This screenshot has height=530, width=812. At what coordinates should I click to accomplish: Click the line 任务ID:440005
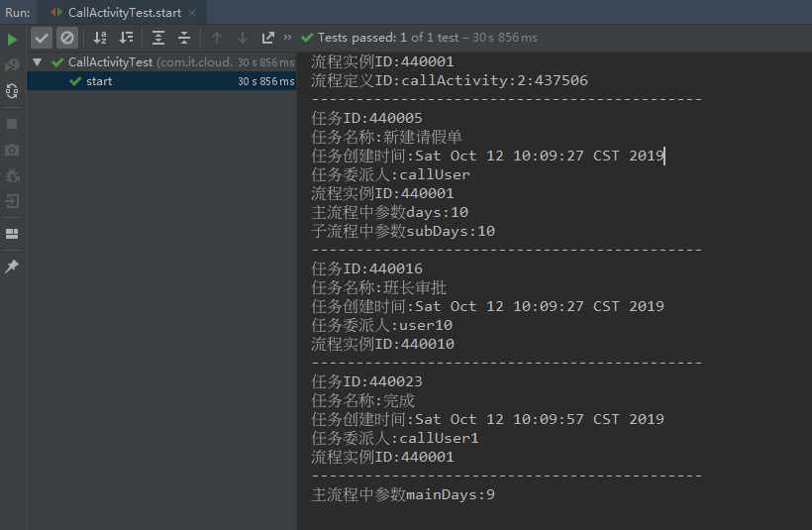(x=366, y=118)
